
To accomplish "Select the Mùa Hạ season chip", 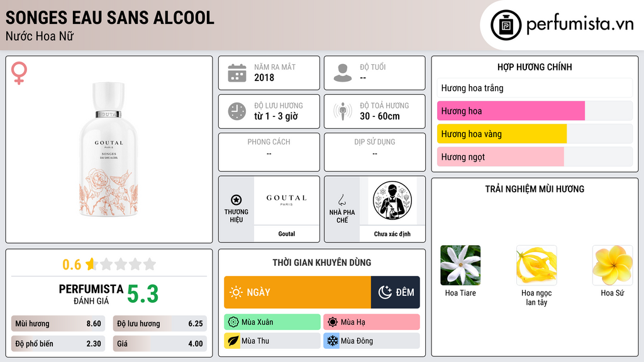I will tap(372, 322).
